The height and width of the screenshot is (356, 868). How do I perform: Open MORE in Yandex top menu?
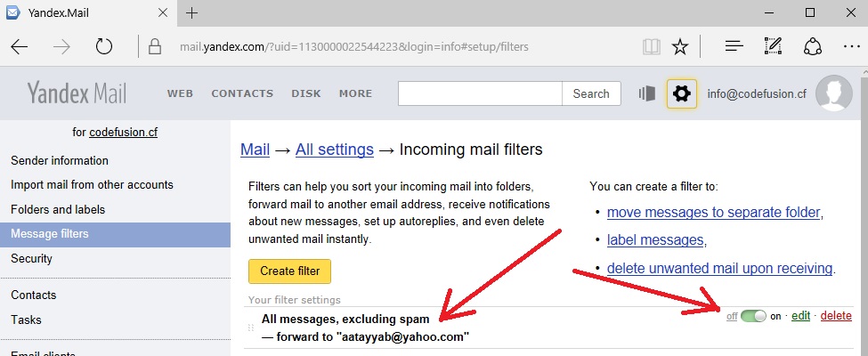tap(355, 93)
